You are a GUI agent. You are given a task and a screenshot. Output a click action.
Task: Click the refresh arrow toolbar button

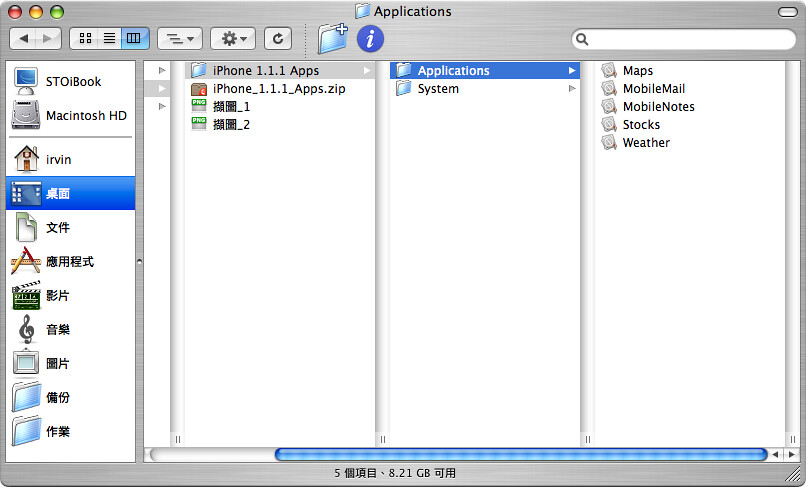pyautogui.click(x=277, y=38)
